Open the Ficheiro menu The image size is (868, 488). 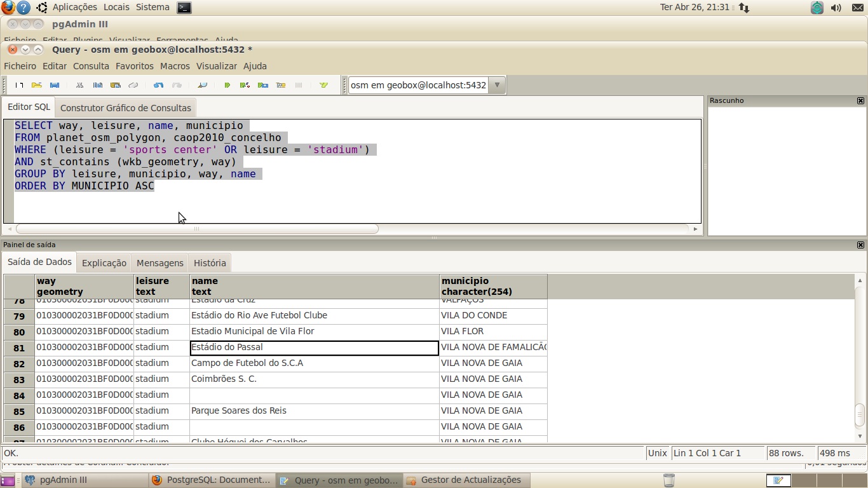[20, 66]
